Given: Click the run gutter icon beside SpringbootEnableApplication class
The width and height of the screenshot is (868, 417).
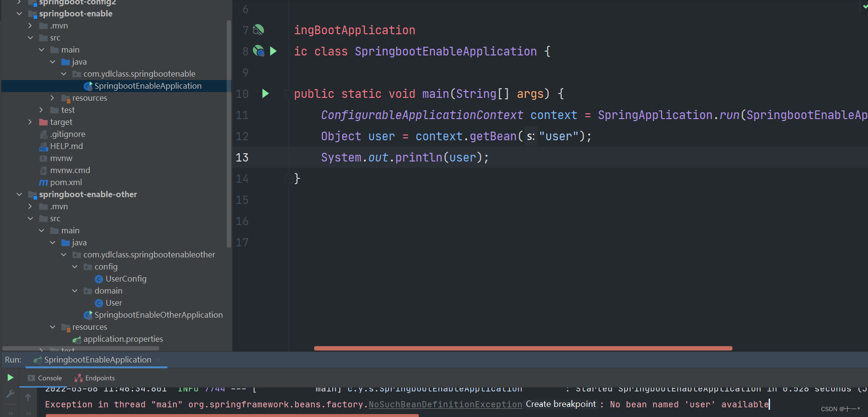Looking at the screenshot, I should click(273, 51).
